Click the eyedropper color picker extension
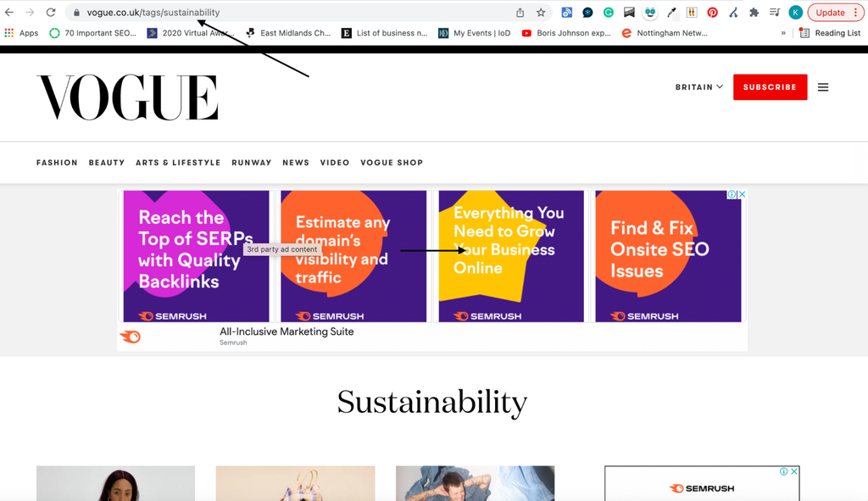Viewport: 868px width, 501px height. (x=671, y=13)
